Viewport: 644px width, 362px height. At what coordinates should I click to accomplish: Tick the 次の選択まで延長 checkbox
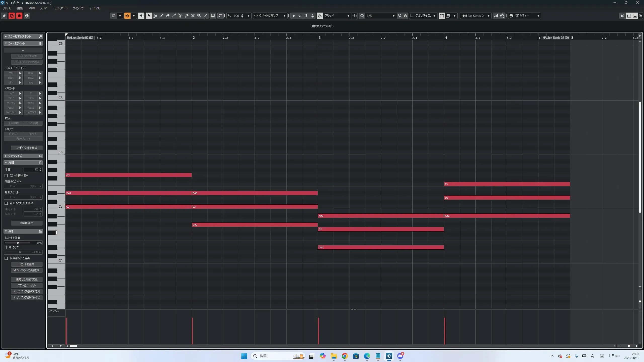(6, 258)
